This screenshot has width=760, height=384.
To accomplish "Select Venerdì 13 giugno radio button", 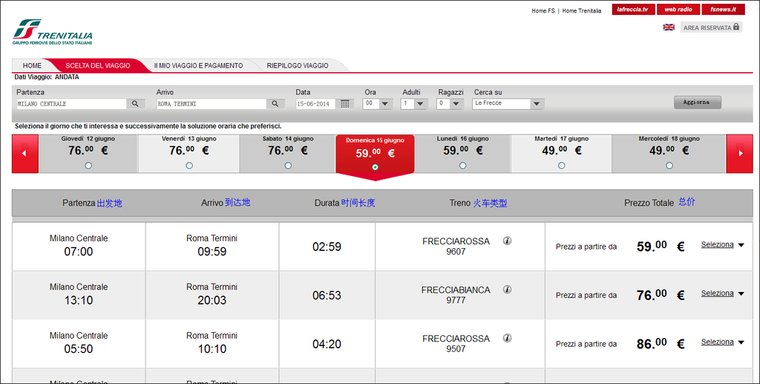I will (x=189, y=165).
